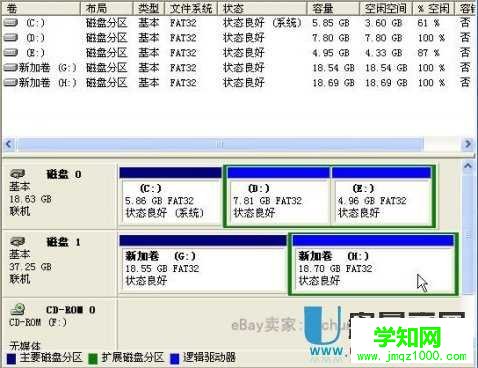Screen dimensions: 478x368
Task: Select the (C:) volume drive icon
Action: (x=11, y=23)
